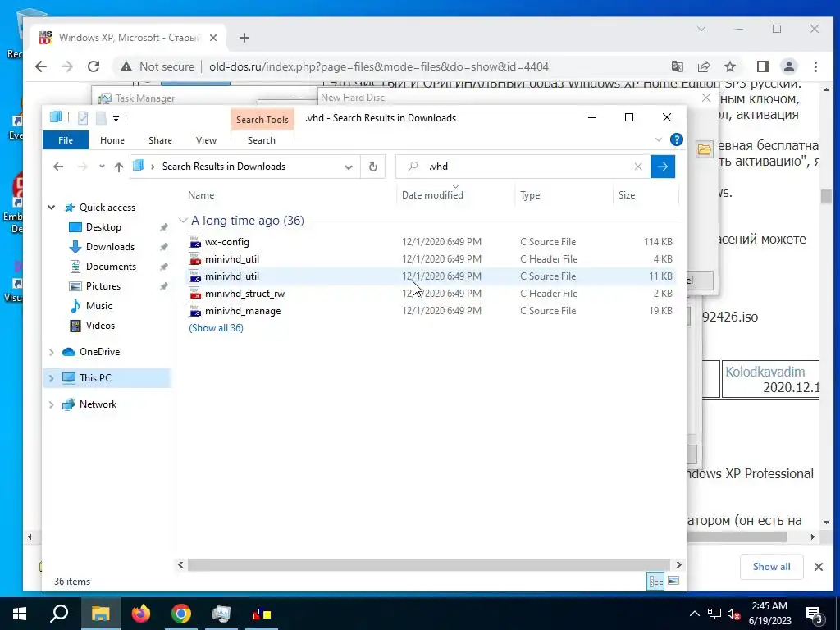Go back in Chrome
Image resolution: width=840 pixels, height=630 pixels.
[41, 66]
